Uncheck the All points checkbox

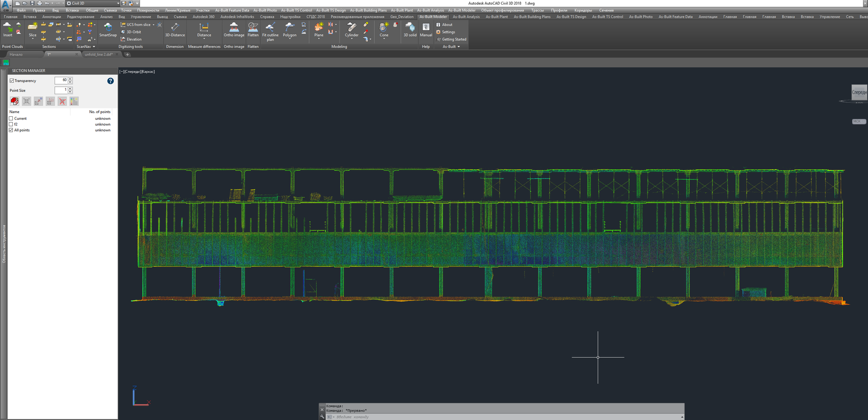coord(11,130)
